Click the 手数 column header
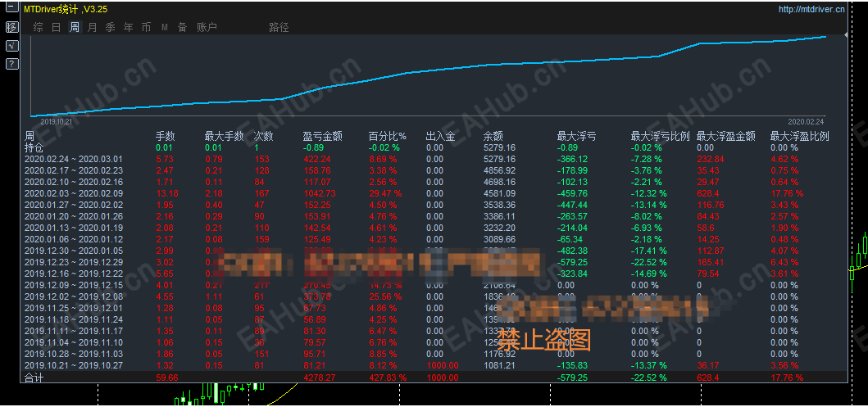The image size is (868, 407). click(165, 137)
